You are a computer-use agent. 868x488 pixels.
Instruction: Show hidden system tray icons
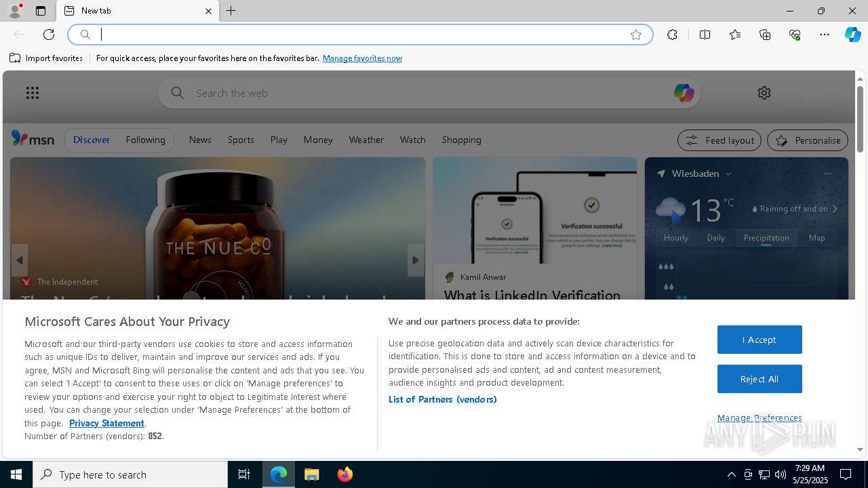coord(731,474)
